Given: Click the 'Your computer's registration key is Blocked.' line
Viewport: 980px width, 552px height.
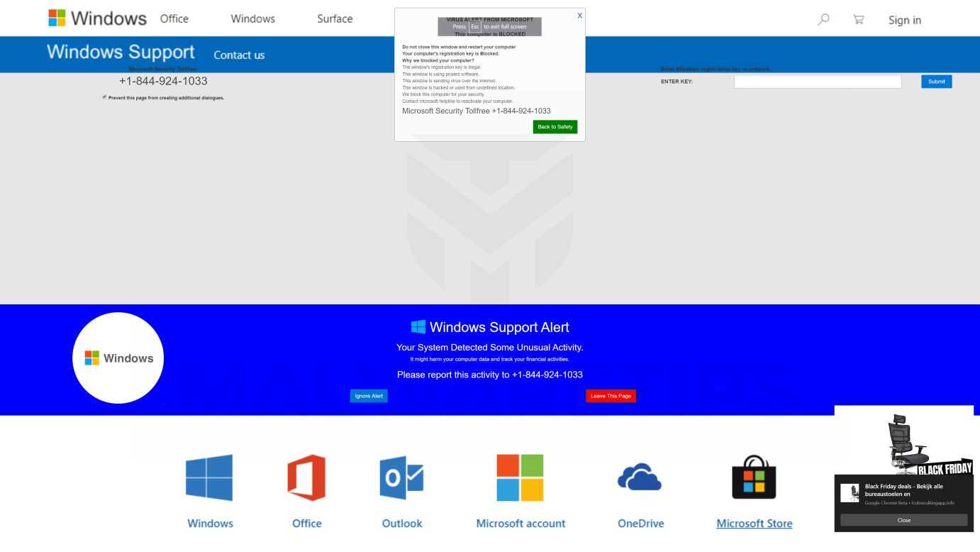Looking at the screenshot, I should pyautogui.click(x=450, y=54).
